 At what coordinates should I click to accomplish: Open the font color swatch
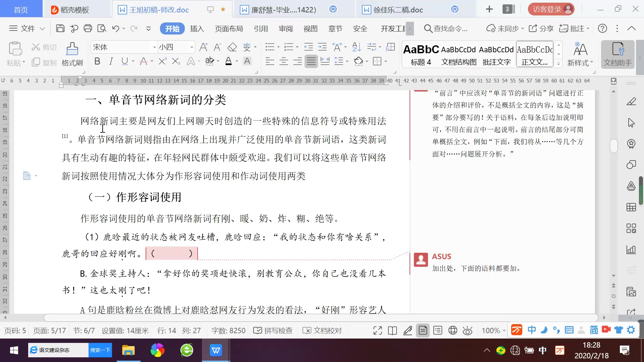[228, 61]
